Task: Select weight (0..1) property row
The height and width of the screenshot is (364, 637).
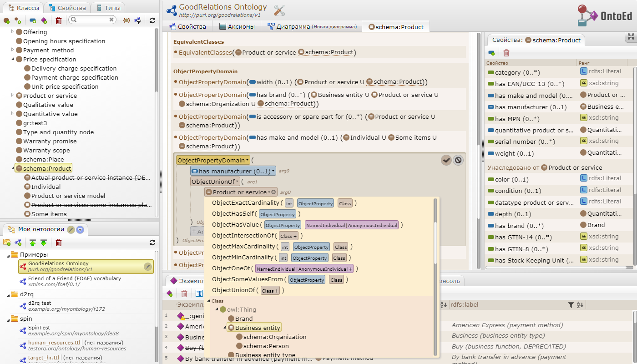Action: click(560, 153)
